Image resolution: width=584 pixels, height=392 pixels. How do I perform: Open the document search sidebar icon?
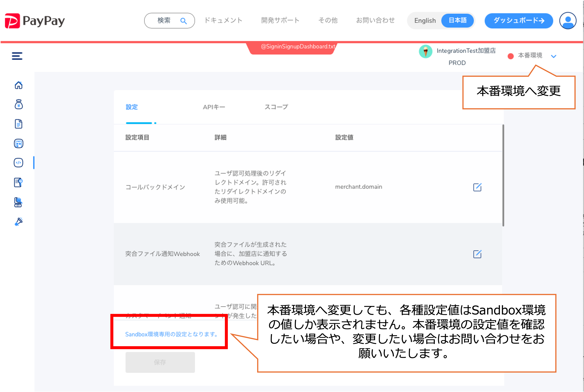click(19, 182)
